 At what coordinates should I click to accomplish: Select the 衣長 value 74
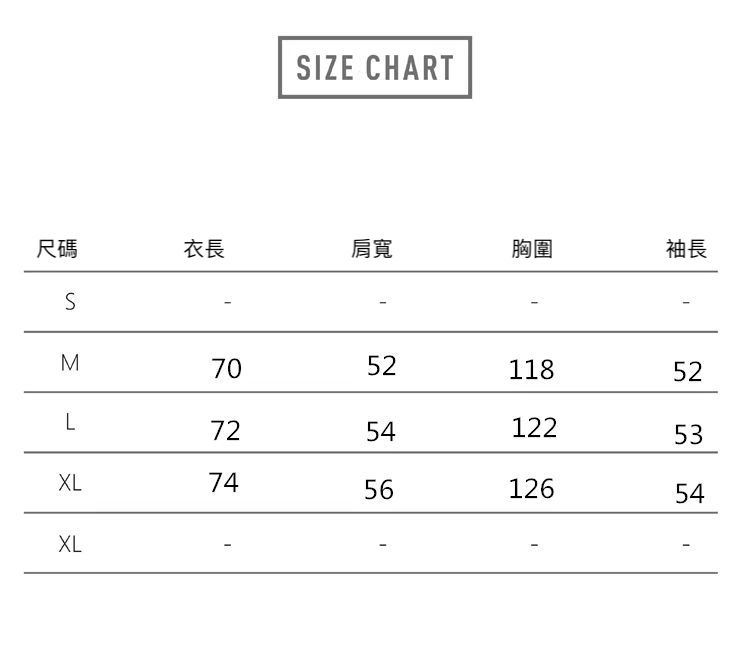click(224, 483)
